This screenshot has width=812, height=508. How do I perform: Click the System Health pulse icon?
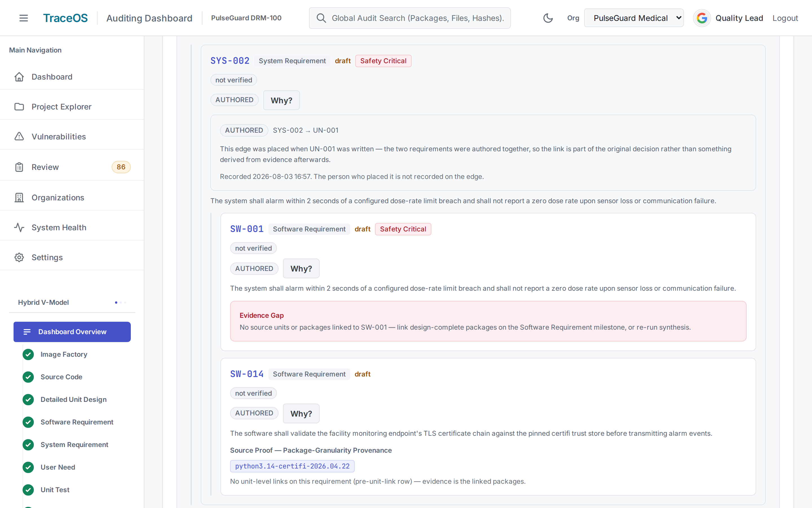[19, 227]
